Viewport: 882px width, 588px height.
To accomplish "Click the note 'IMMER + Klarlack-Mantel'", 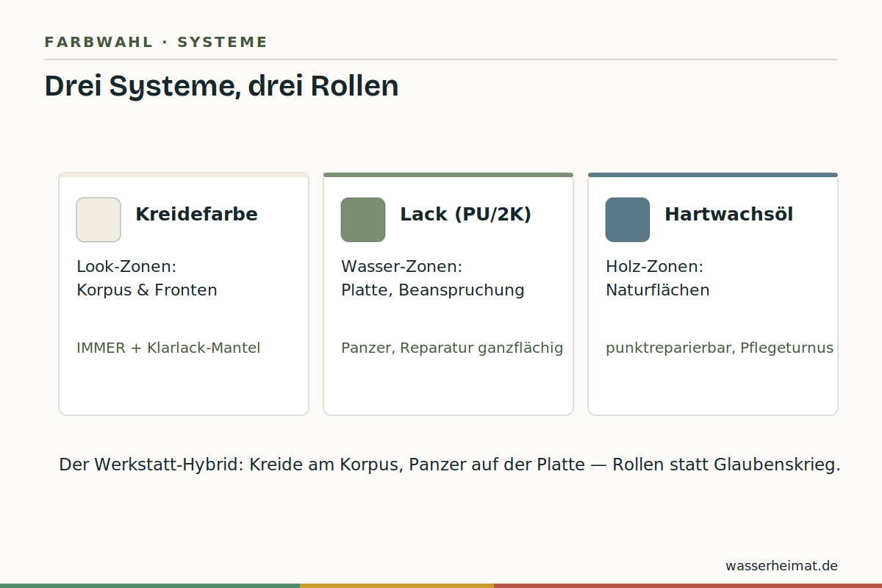I will [168, 348].
